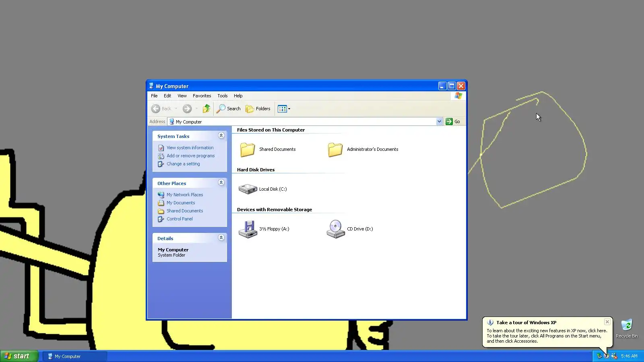Close the Windows XP tour balloon
The image size is (644, 362).
pyautogui.click(x=607, y=322)
